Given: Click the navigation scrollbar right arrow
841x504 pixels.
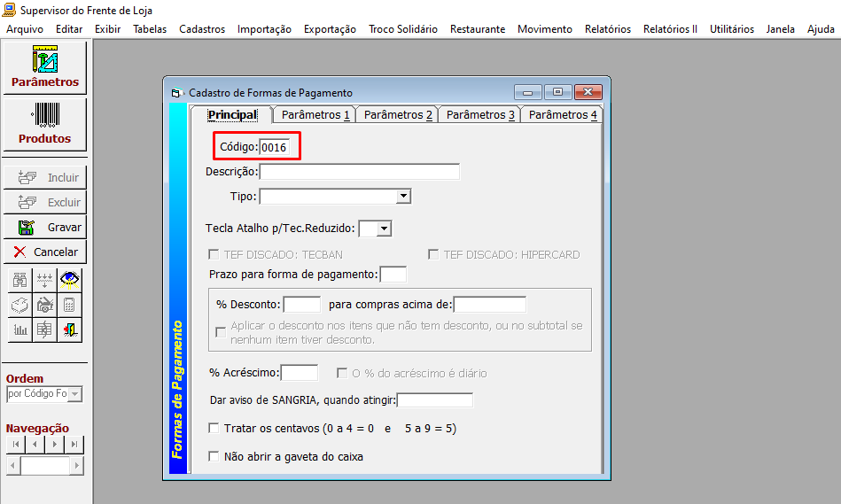Looking at the screenshot, I should pos(77,465).
